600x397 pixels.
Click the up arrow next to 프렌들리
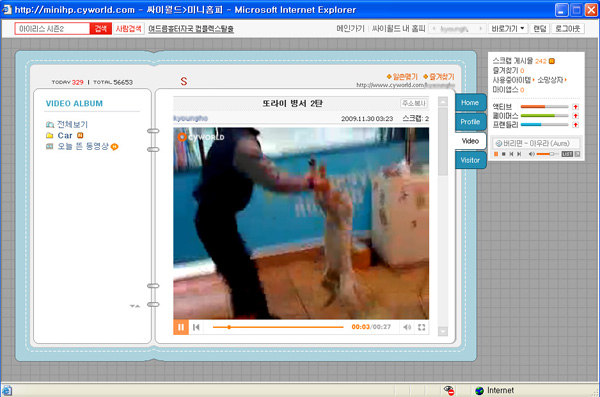point(575,125)
